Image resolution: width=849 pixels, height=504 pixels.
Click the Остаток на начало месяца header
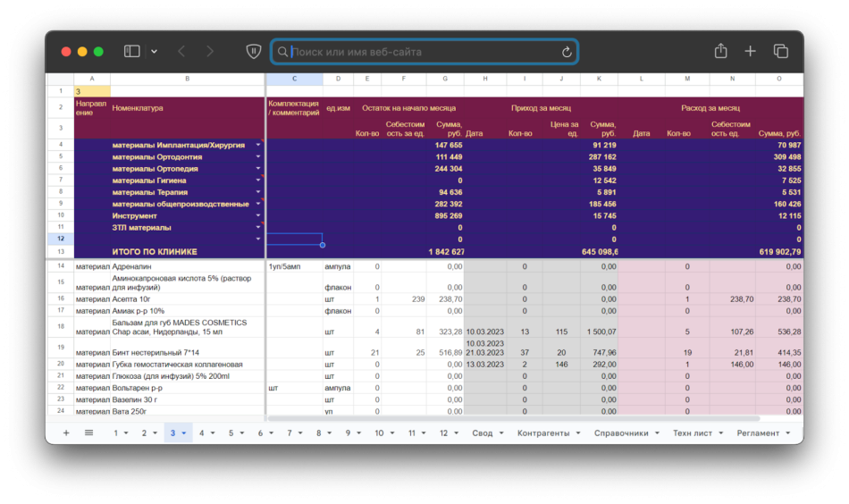(408, 108)
